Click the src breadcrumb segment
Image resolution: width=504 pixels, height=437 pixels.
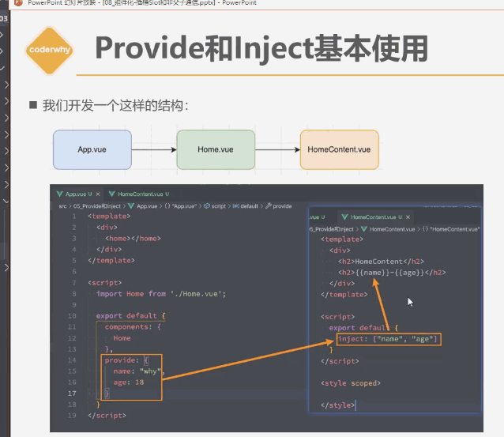coord(62,205)
